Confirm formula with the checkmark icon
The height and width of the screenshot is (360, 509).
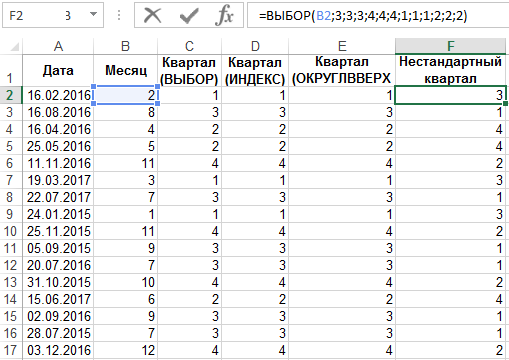coord(189,15)
